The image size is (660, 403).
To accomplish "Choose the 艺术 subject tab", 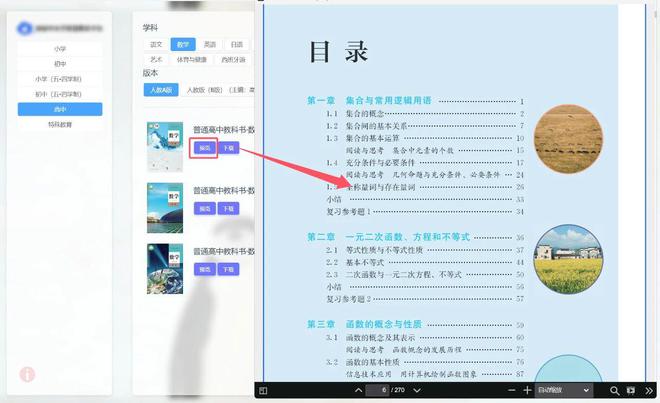I will (156, 59).
